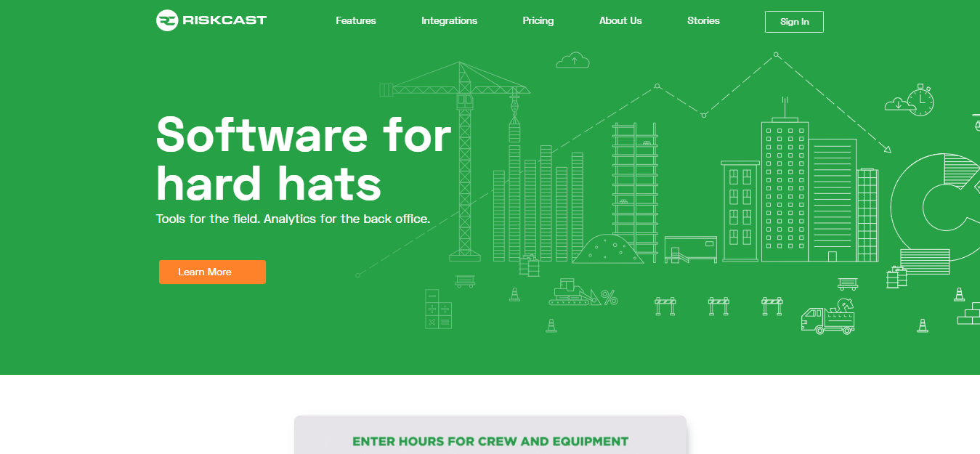The width and height of the screenshot is (980, 454).
Task: Visit the About Us page
Action: tap(620, 21)
